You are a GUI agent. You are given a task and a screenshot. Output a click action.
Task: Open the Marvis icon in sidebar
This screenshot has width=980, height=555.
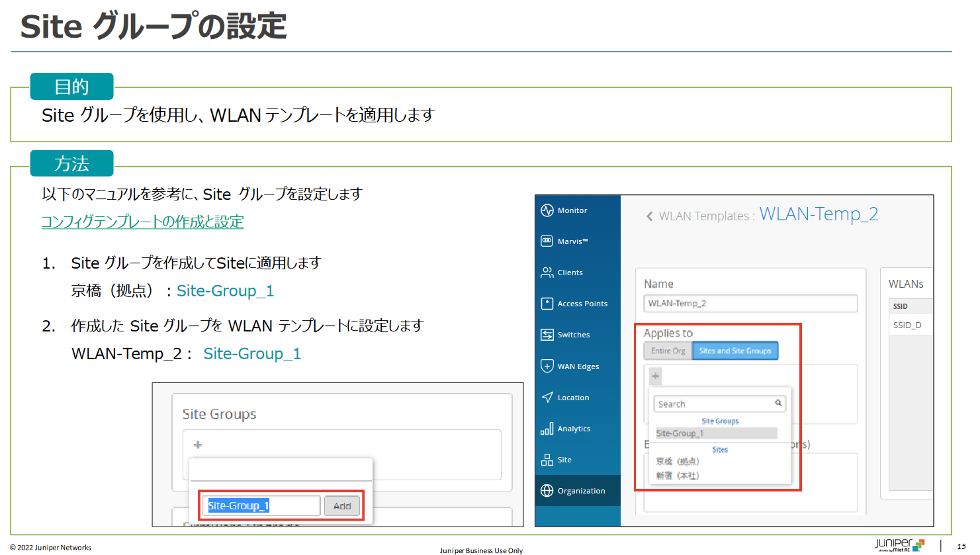(547, 241)
